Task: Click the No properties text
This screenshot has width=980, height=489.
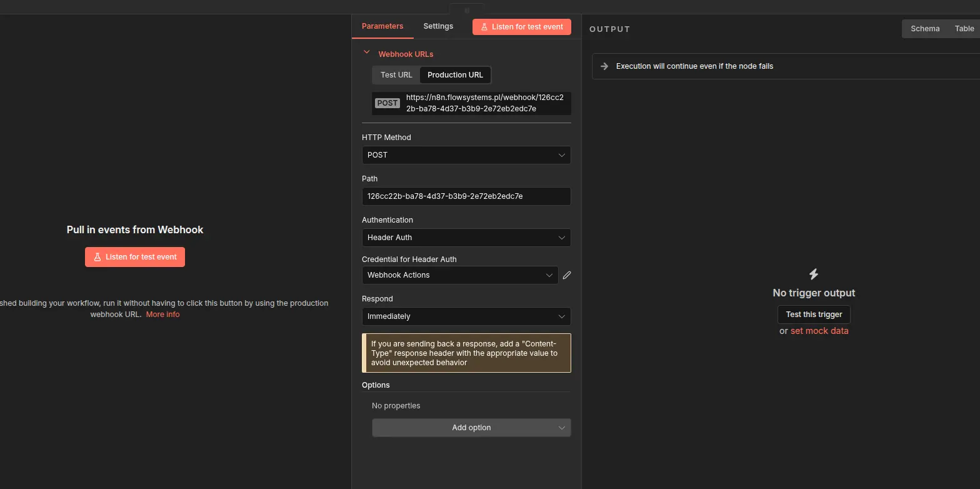Action: click(x=396, y=406)
